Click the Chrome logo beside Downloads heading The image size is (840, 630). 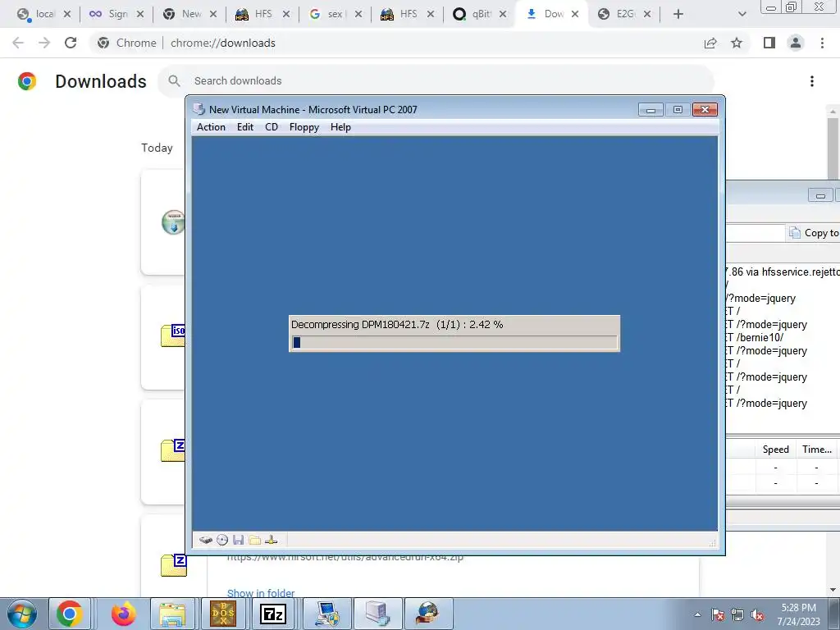pyautogui.click(x=27, y=81)
